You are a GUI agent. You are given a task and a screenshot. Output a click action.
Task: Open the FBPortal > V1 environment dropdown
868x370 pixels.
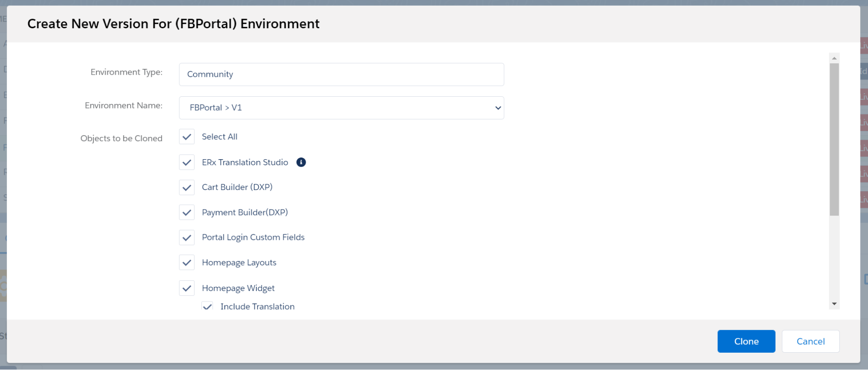341,108
